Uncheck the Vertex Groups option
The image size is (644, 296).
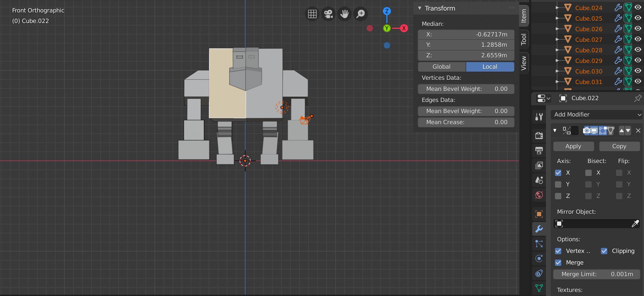tap(558, 251)
